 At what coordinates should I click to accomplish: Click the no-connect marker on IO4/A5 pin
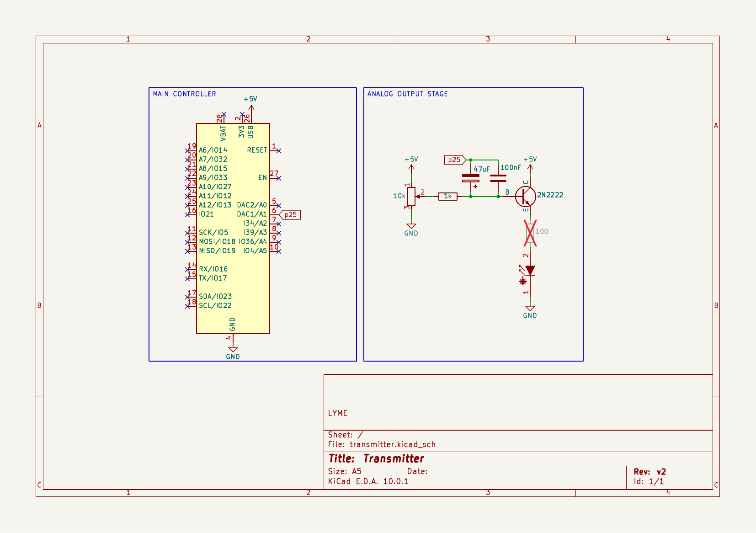coord(279,251)
